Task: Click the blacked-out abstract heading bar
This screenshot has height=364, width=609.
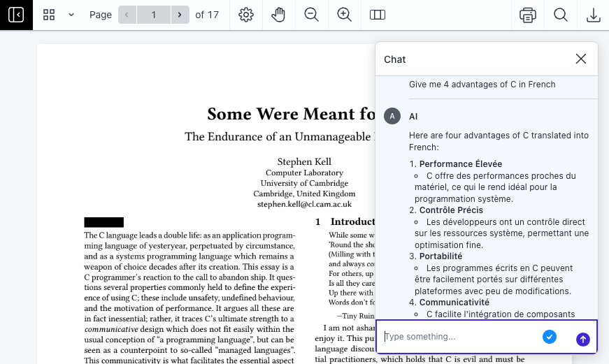Action: [103, 222]
